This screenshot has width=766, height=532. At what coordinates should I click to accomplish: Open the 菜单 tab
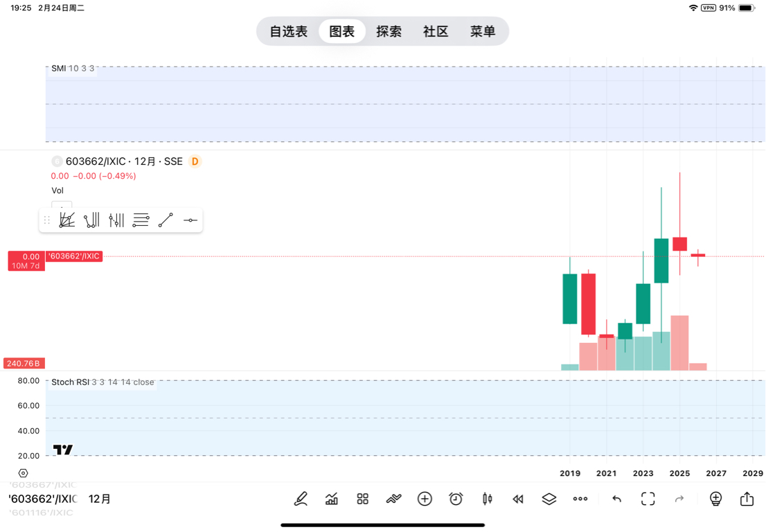click(x=483, y=32)
